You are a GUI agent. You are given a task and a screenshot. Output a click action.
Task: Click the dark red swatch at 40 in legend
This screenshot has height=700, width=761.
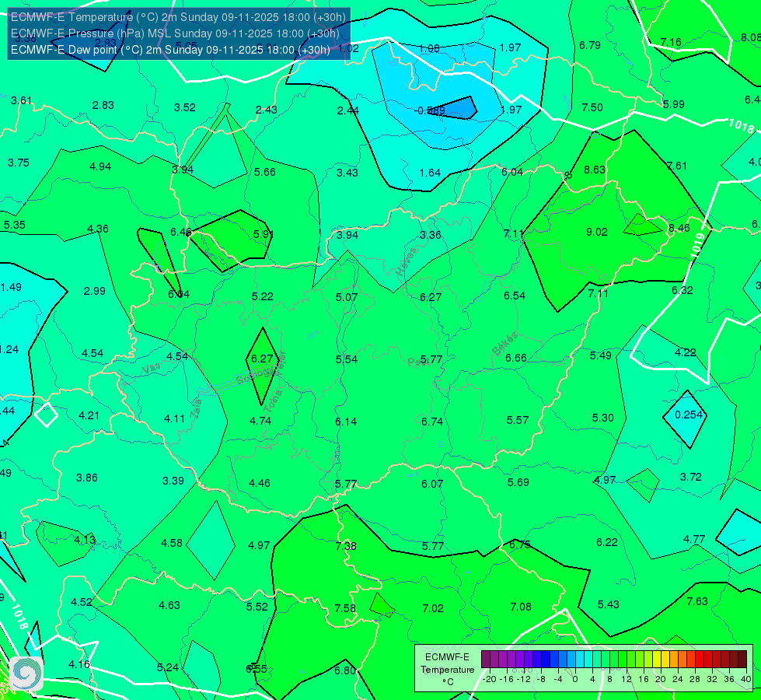742,660
